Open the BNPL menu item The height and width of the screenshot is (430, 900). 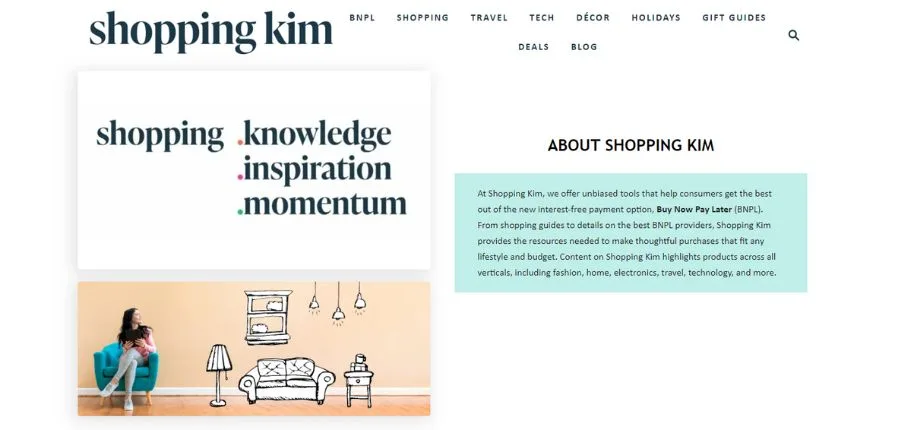362,18
